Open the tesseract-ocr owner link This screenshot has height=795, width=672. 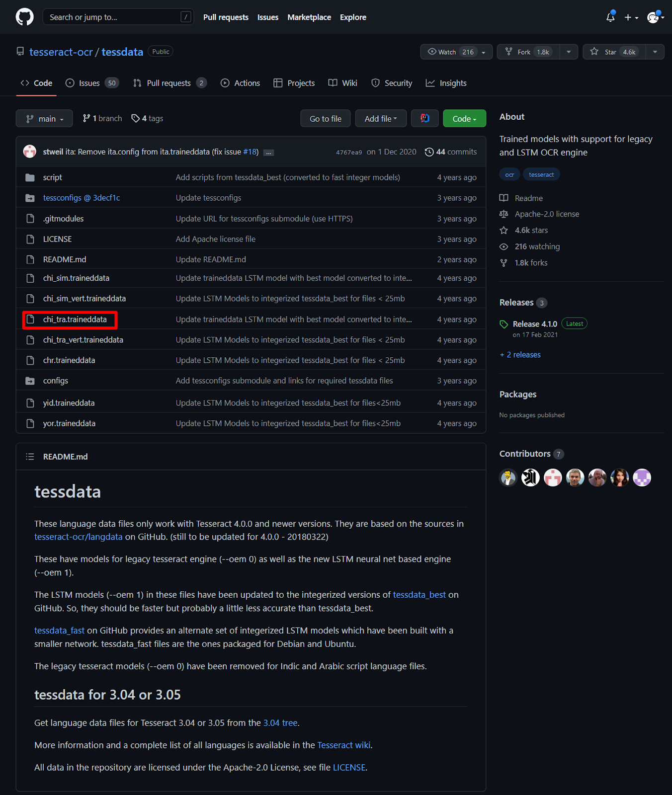pyautogui.click(x=61, y=52)
